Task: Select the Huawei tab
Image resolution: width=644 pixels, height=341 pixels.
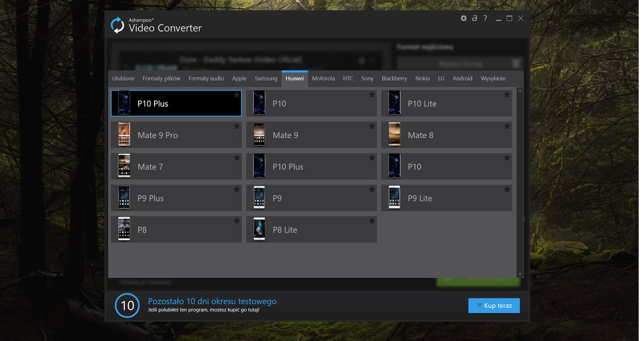Action: (x=295, y=79)
